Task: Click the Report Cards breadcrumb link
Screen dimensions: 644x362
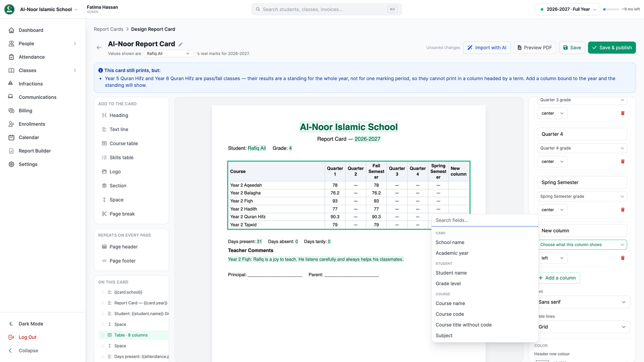Action: [x=109, y=29]
